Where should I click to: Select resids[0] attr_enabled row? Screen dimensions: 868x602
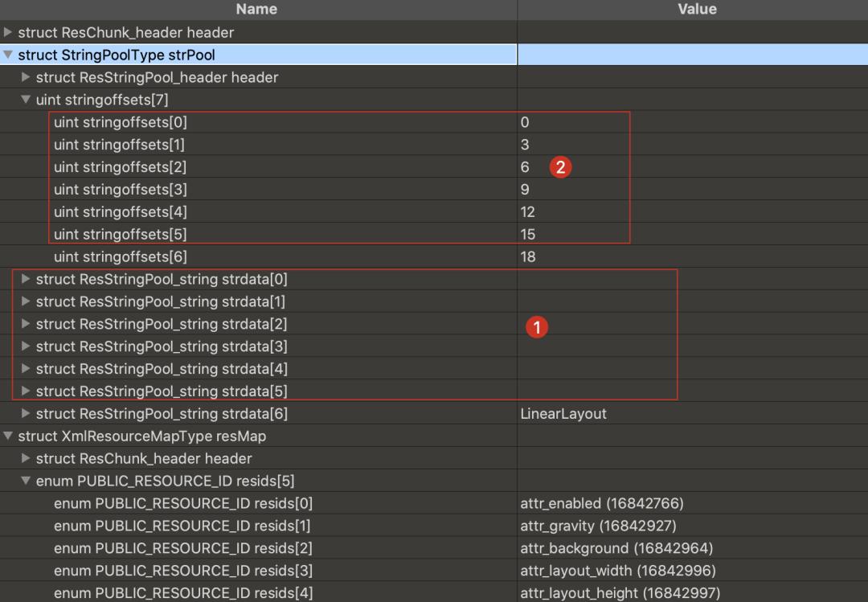tap(183, 504)
